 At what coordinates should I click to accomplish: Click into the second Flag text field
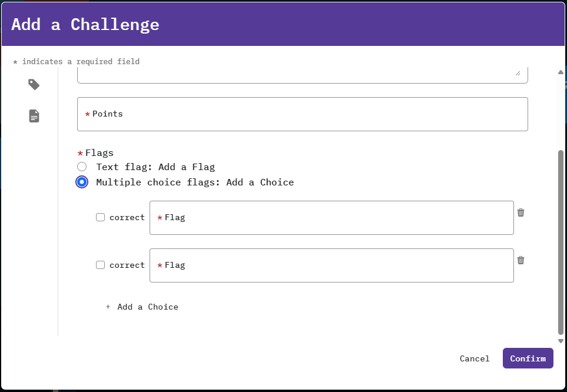coord(331,265)
